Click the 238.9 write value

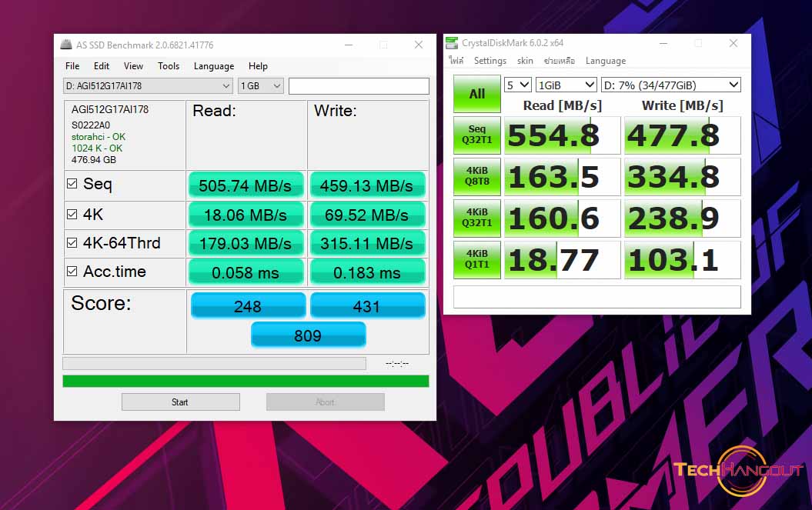coord(683,218)
